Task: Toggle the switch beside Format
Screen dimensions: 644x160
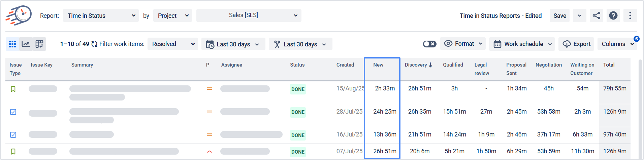Action: tap(430, 44)
